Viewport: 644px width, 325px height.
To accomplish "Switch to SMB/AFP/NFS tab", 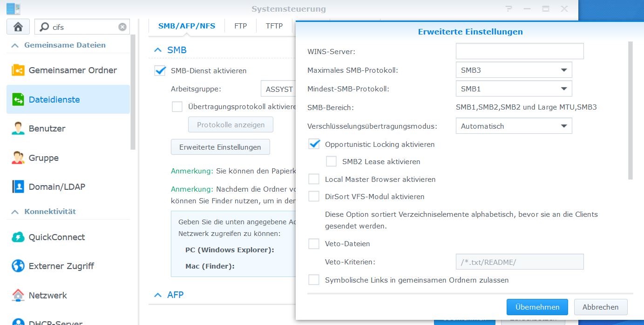I will coord(187,26).
